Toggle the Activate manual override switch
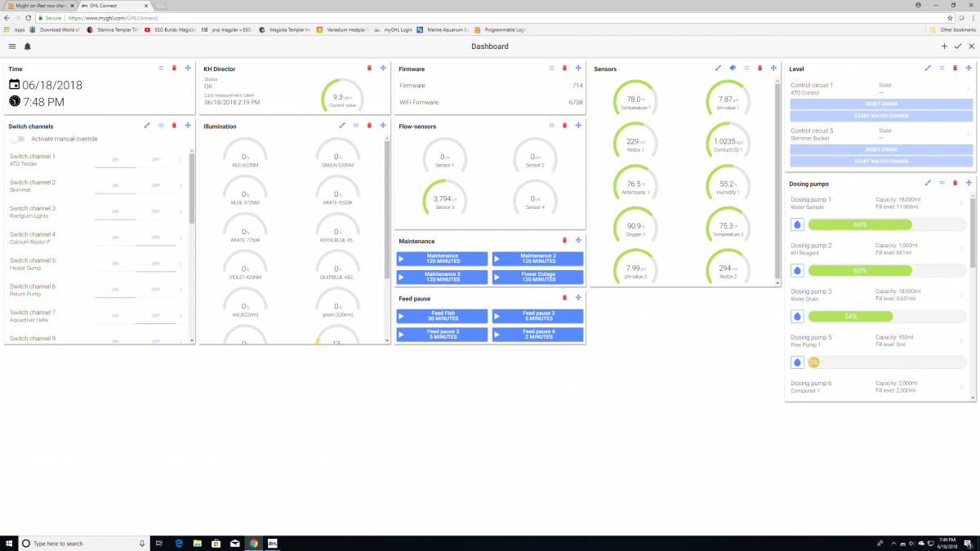Viewport: 980px width, 551px height. coord(18,139)
